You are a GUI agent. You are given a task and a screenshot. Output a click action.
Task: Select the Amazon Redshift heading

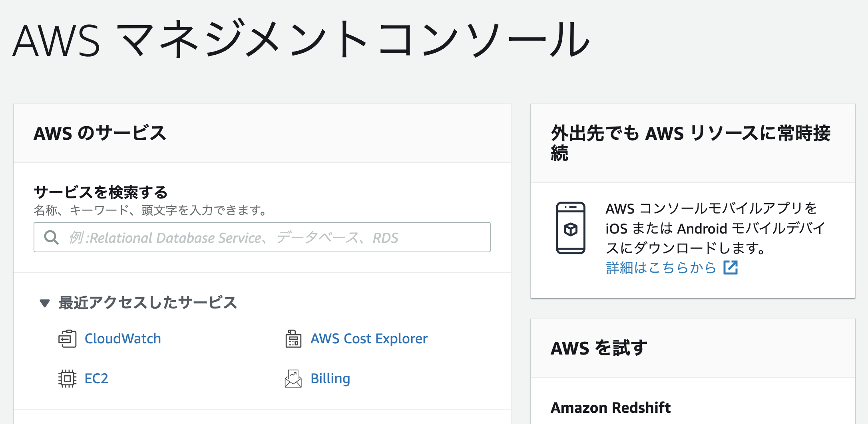point(610,408)
